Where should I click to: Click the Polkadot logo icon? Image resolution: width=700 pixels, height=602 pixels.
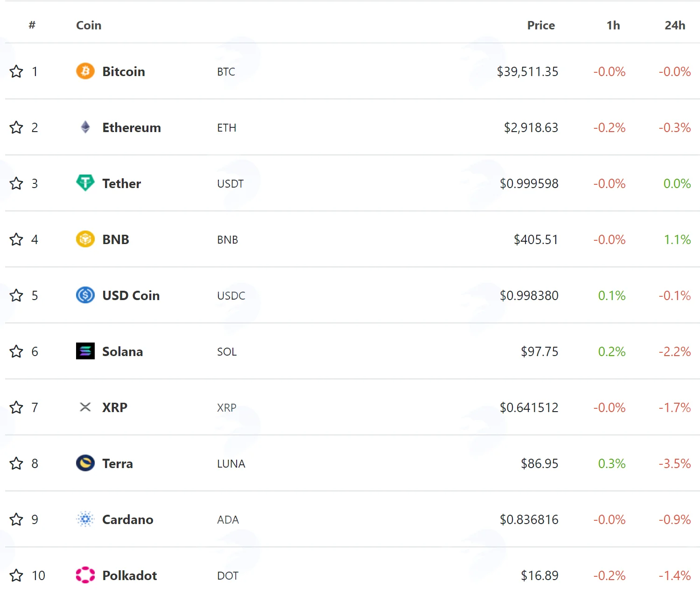click(85, 575)
